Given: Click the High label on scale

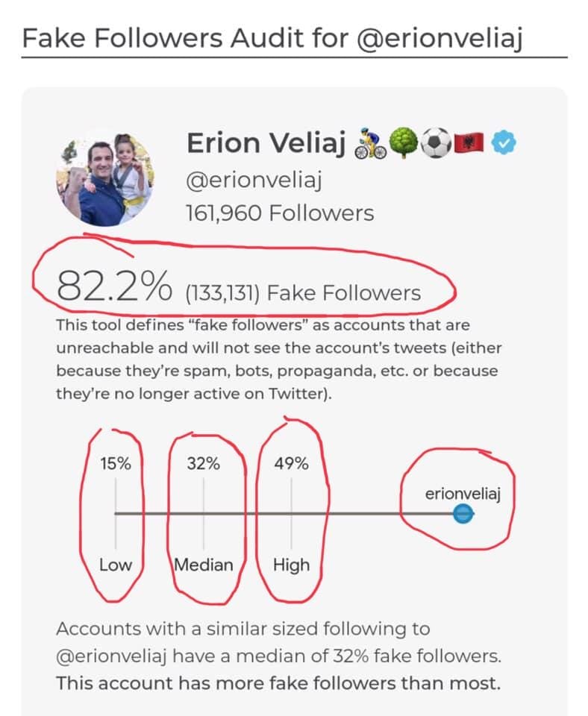Looking at the screenshot, I should click(291, 565).
